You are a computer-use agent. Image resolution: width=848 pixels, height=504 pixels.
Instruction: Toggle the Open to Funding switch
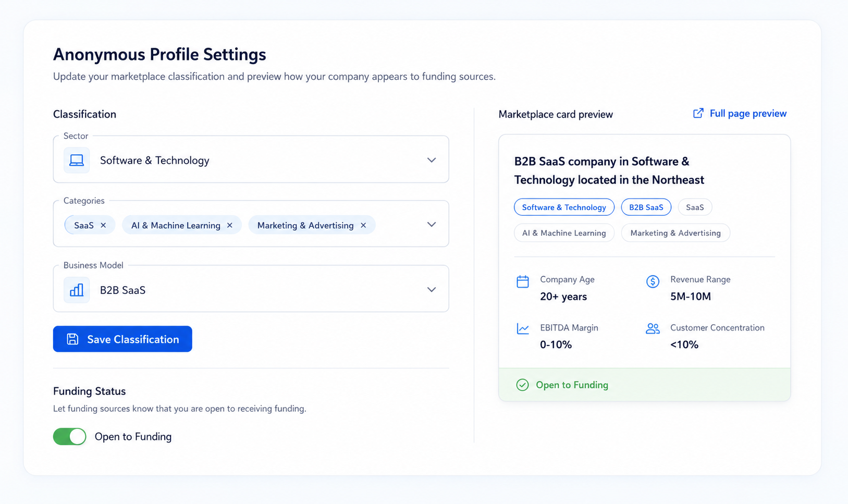[69, 436]
